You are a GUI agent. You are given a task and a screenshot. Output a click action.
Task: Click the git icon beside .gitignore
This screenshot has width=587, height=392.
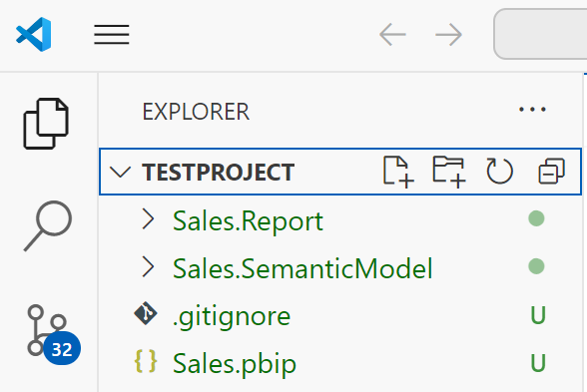pyautogui.click(x=146, y=313)
